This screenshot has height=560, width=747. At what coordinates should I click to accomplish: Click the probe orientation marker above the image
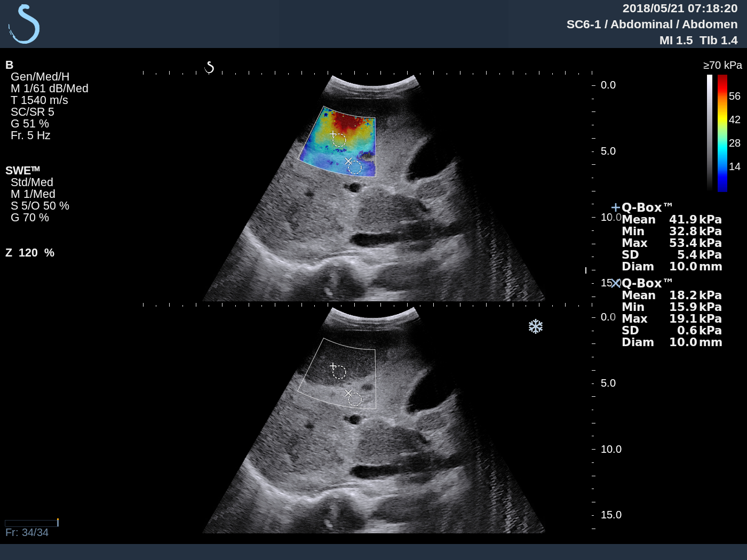(x=210, y=67)
